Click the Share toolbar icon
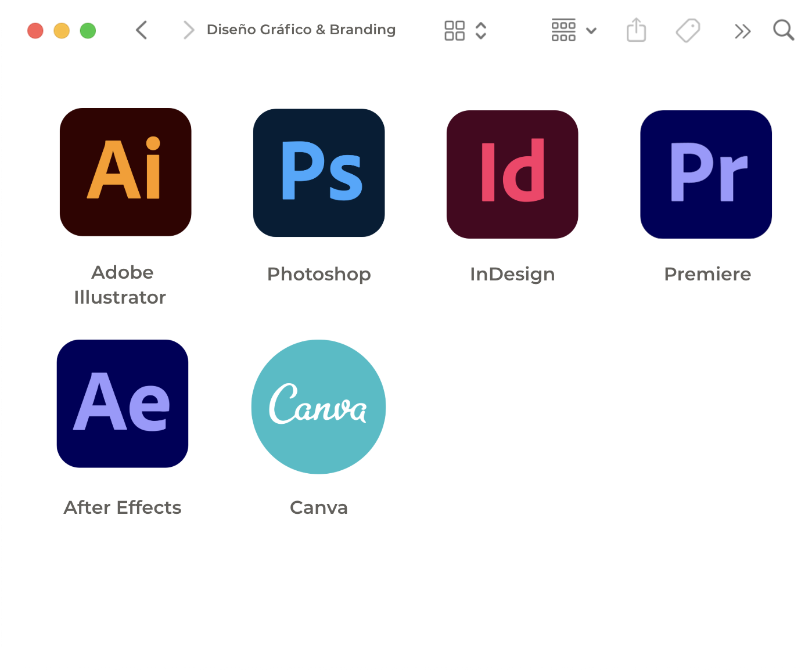The height and width of the screenshot is (670, 812). (x=636, y=30)
